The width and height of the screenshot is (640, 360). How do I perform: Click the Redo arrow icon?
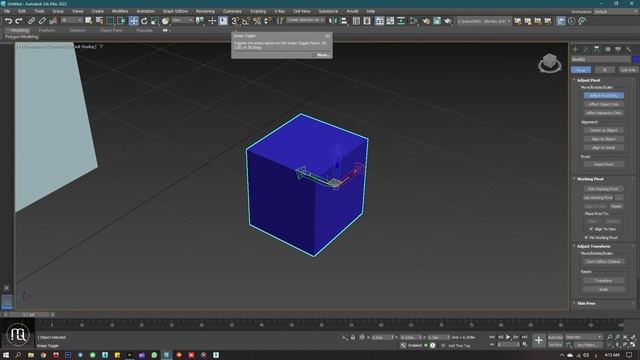pyautogui.click(x=19, y=21)
